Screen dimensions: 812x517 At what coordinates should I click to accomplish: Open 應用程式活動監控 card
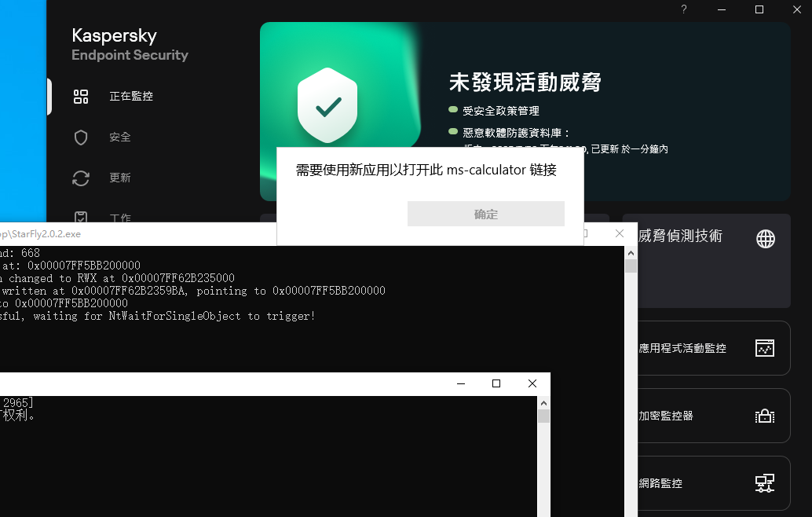click(x=714, y=348)
